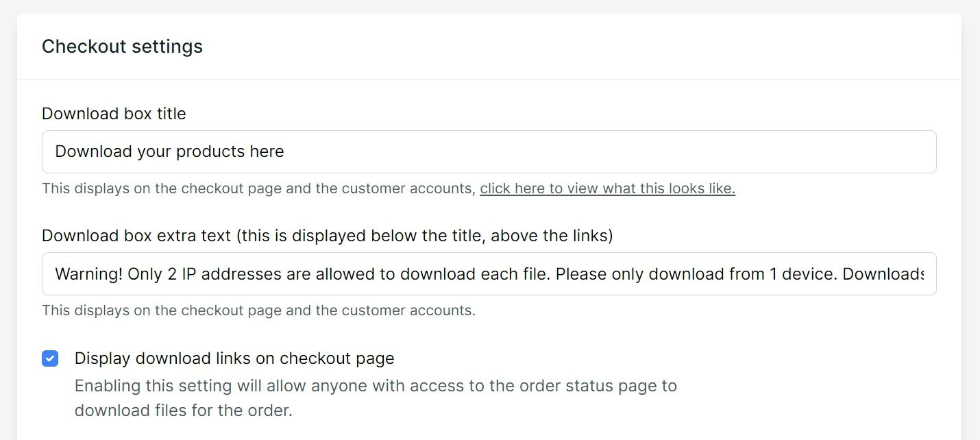
Task: Click help text below the extra text field
Action: (258, 310)
